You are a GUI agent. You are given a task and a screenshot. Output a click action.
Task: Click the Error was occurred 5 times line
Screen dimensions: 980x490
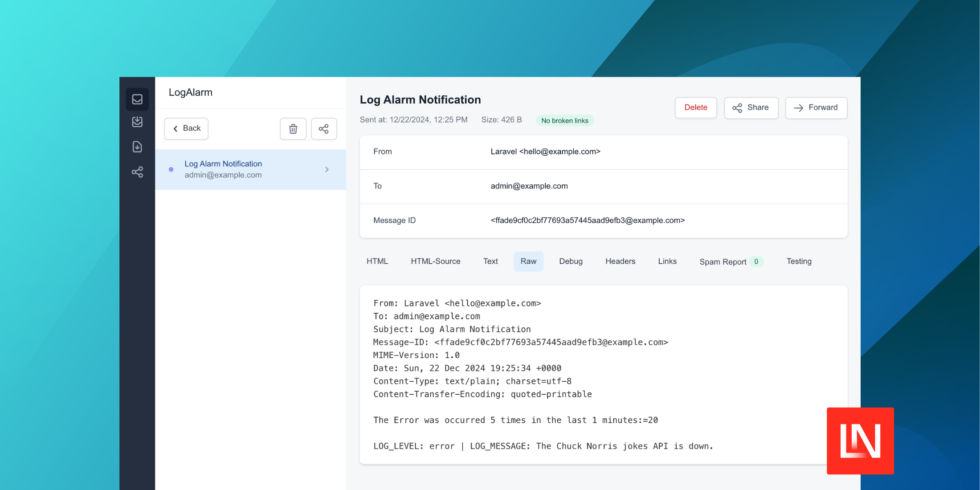pyautogui.click(x=515, y=420)
